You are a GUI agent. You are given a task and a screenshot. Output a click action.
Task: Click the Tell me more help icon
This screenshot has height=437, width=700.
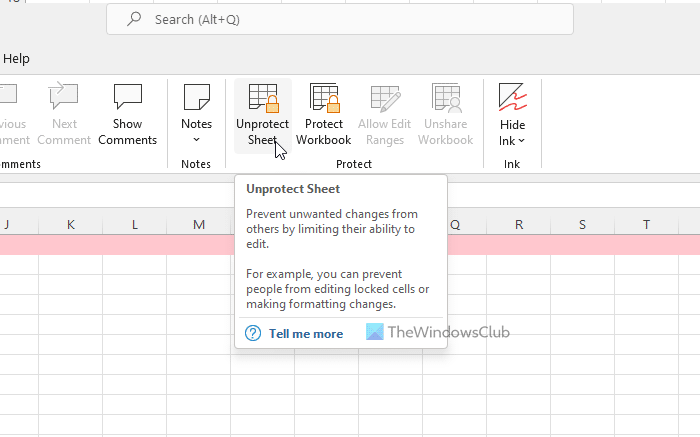tap(253, 333)
